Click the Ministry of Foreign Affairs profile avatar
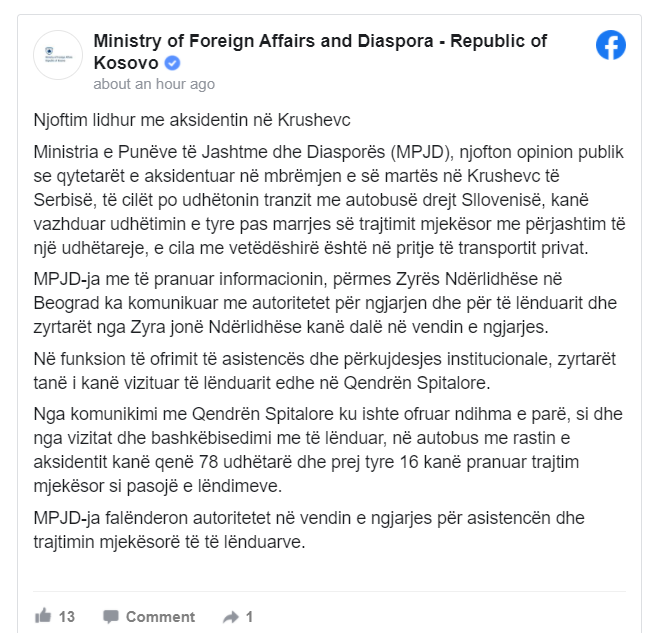Screen dimensions: 654x633 pyautogui.click(x=58, y=55)
